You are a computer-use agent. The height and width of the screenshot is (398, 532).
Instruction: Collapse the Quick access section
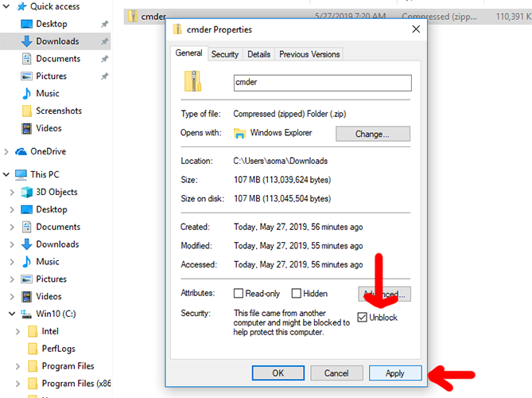point(6,6)
